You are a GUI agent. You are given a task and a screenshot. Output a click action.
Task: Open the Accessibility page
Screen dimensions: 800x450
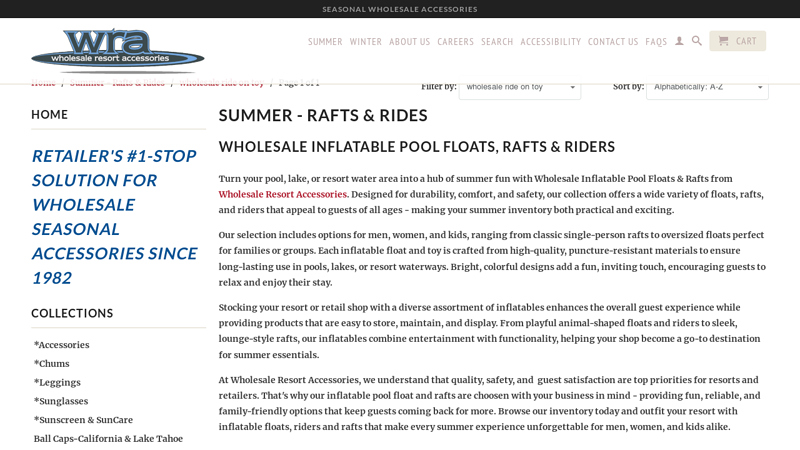pyautogui.click(x=551, y=42)
